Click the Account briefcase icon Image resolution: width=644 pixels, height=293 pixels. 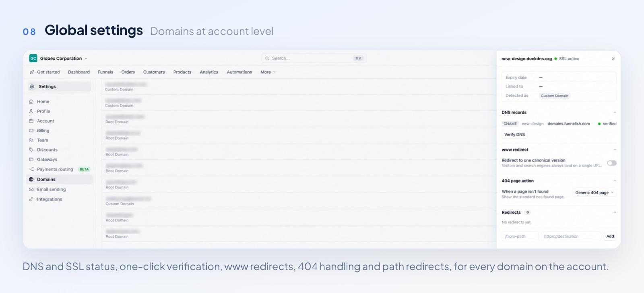tap(31, 121)
